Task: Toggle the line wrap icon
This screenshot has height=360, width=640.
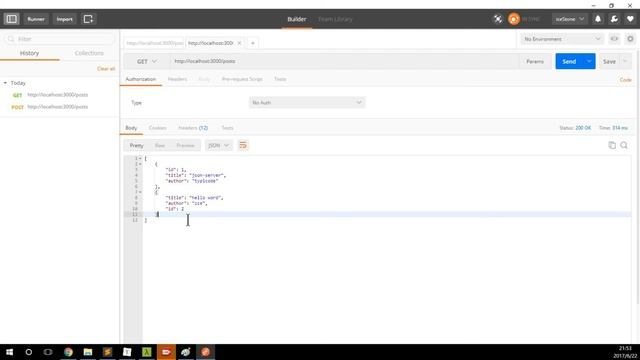Action: tap(243, 145)
